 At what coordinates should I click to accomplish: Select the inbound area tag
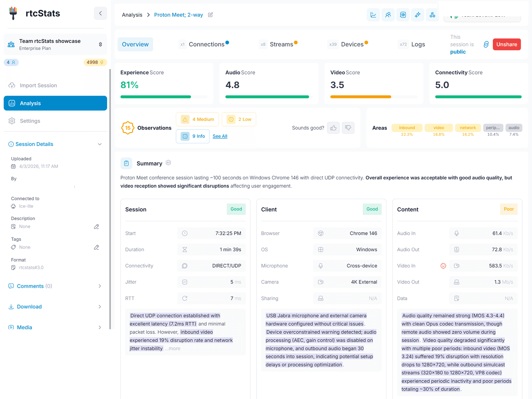pos(407,128)
